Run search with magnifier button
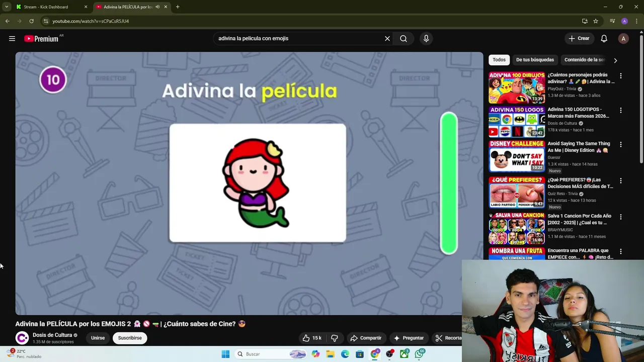644x362 pixels. 404,38
